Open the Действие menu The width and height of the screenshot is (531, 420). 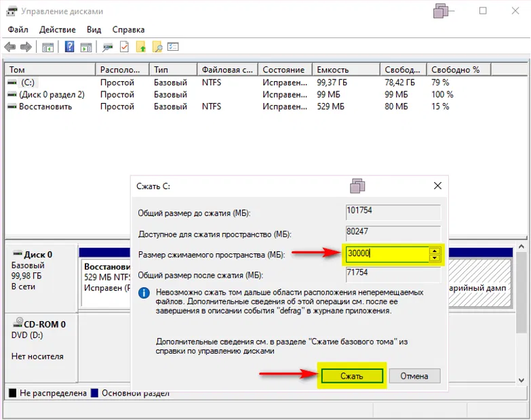pyautogui.click(x=57, y=30)
